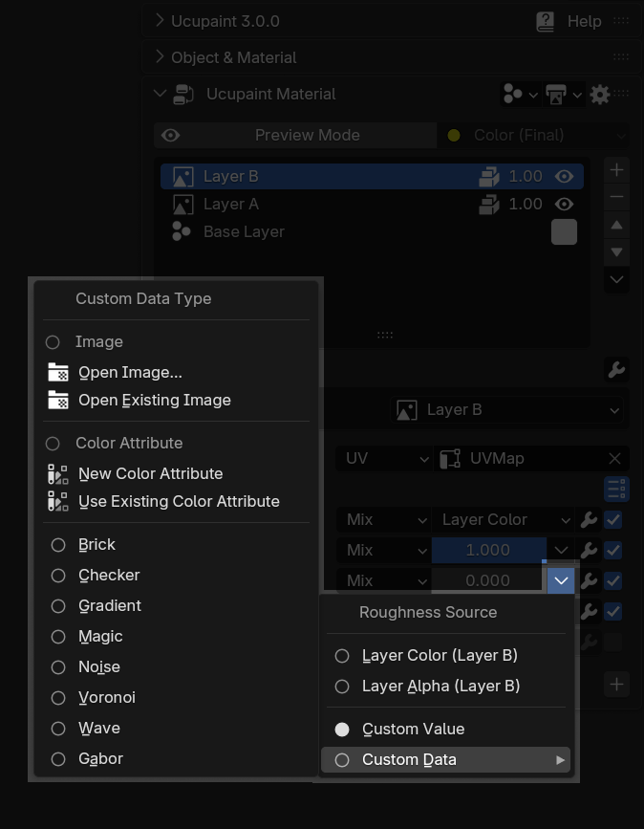Select the Custom Data menu entry
The height and width of the screenshot is (829, 644).
446,760
